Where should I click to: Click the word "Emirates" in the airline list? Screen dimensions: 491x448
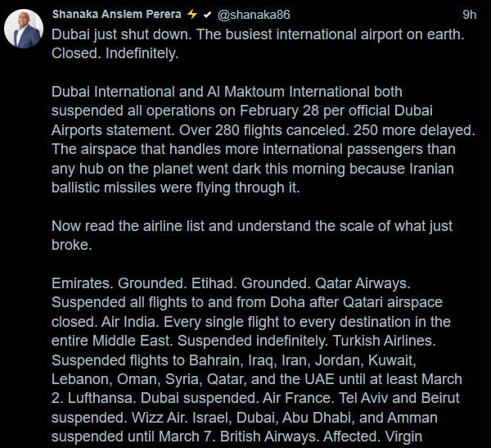click(80, 283)
